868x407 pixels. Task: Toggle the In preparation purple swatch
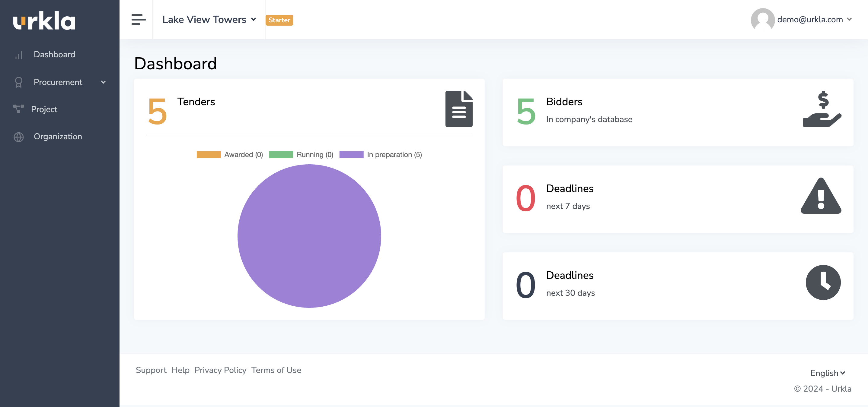click(351, 155)
